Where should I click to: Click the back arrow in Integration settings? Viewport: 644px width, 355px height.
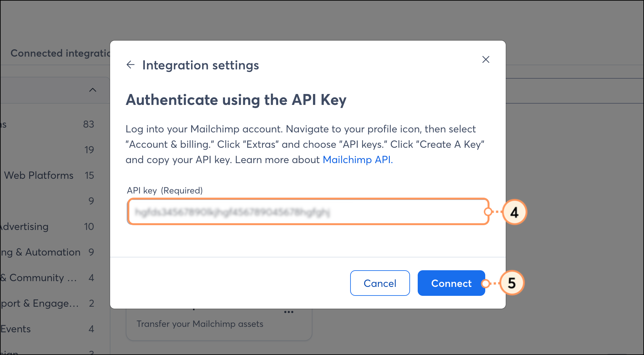click(131, 65)
